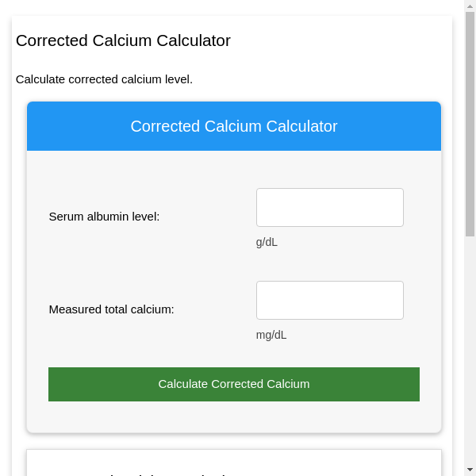This screenshot has height=476, width=476.
Task: Click the g/dL unit label
Action: coord(267,242)
